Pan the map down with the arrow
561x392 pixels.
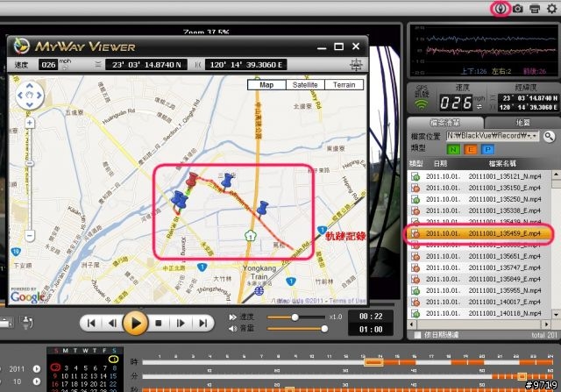click(x=30, y=104)
